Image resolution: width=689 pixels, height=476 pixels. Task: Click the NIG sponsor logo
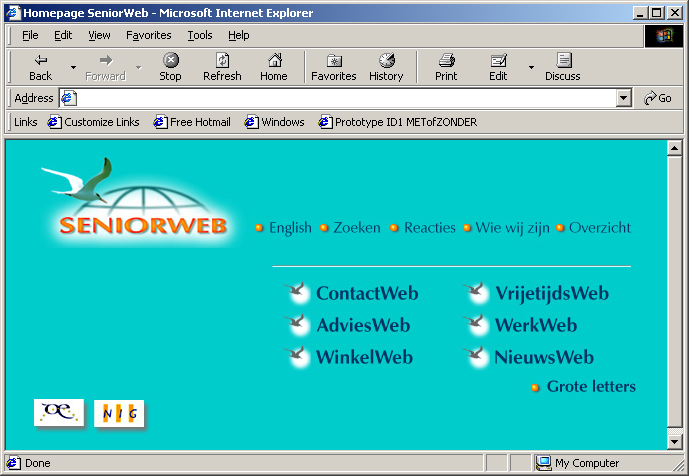point(119,413)
